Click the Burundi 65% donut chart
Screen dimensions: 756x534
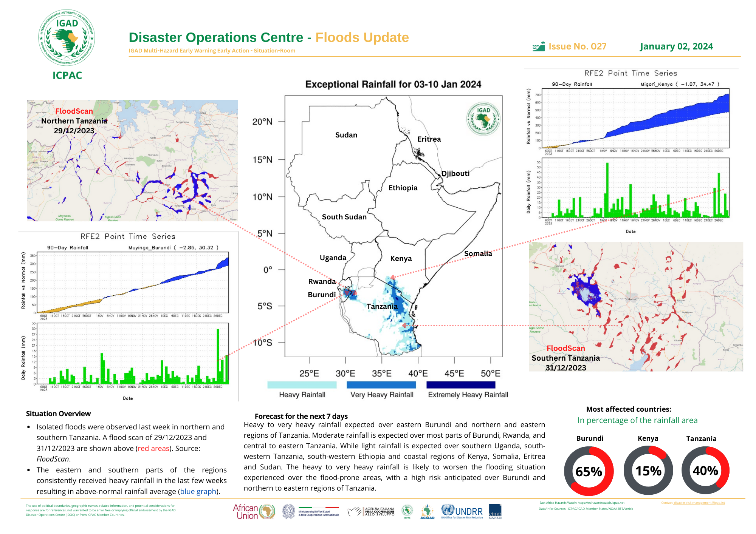click(589, 471)
